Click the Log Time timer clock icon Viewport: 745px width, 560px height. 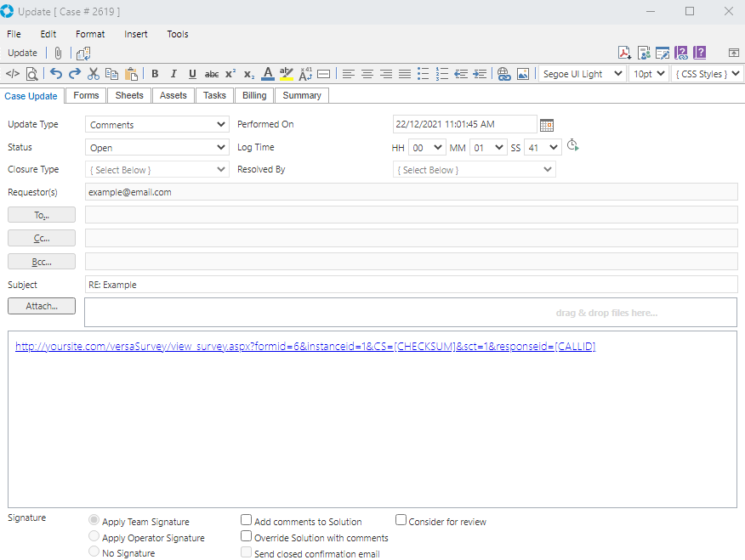tap(573, 145)
